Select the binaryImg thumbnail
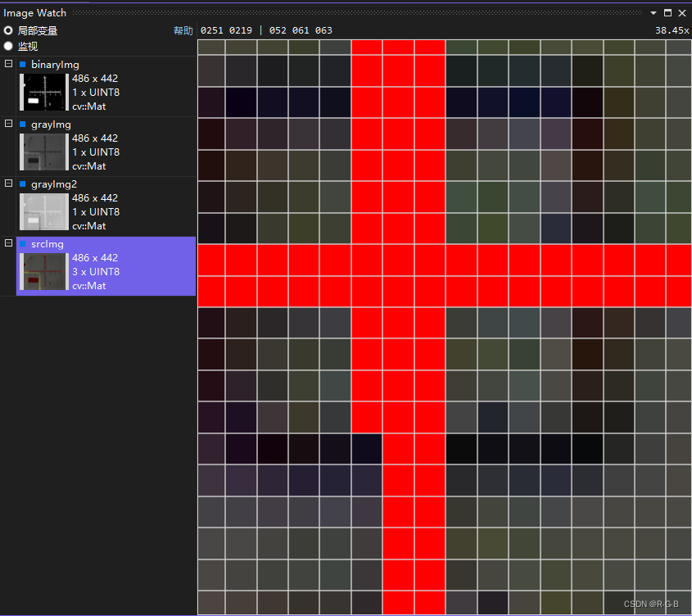Viewport: 692px width, 616px height. 44,93
